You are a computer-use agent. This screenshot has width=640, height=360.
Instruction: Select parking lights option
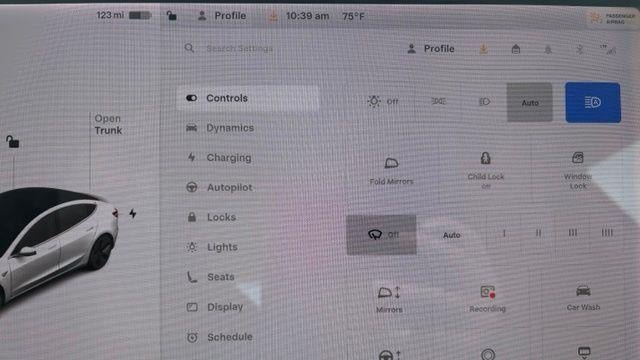click(439, 101)
